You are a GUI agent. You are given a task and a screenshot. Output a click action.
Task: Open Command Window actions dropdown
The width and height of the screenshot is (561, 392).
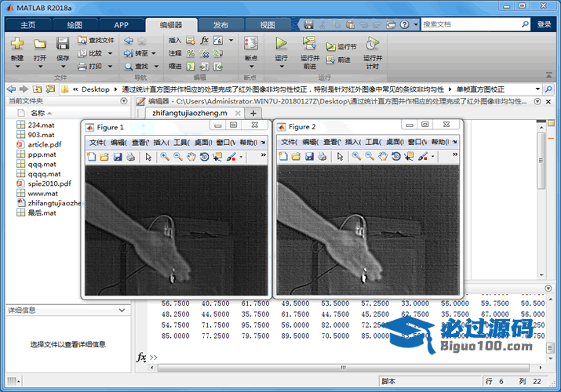(x=548, y=288)
